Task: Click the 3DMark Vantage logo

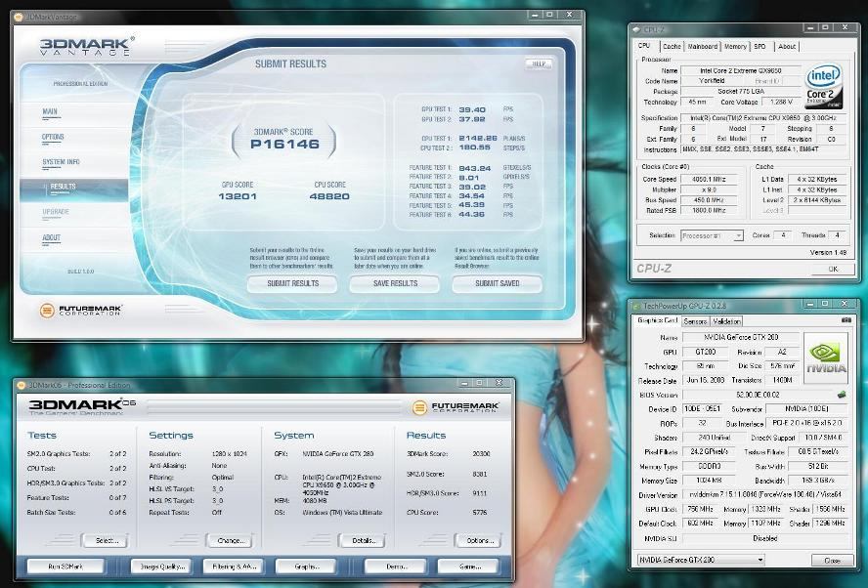Action: pos(86,47)
